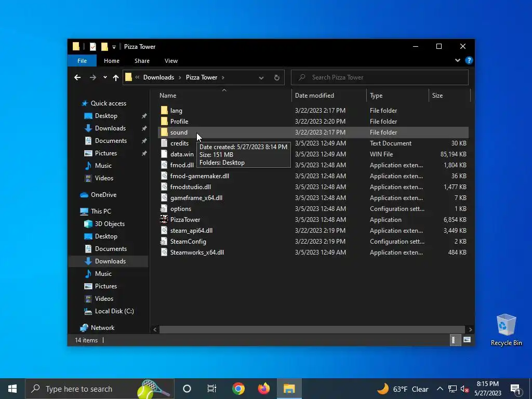Open Task View on the taskbar
The height and width of the screenshot is (399, 532).
click(x=212, y=389)
